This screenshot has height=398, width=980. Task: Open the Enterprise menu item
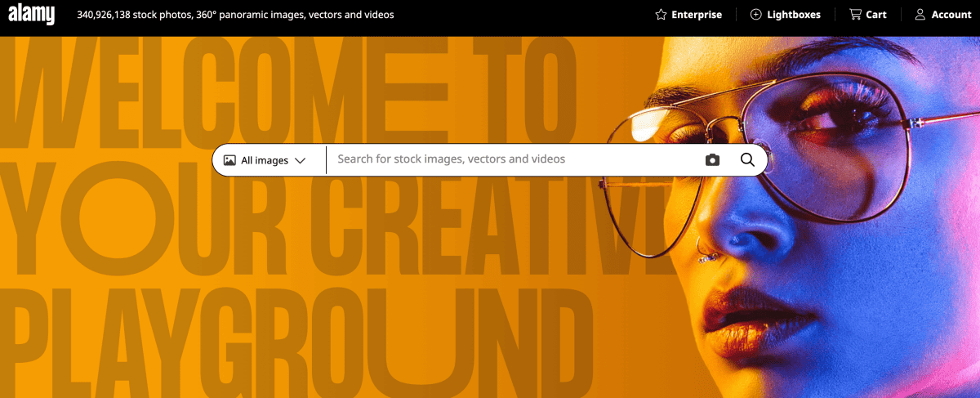pos(696,15)
